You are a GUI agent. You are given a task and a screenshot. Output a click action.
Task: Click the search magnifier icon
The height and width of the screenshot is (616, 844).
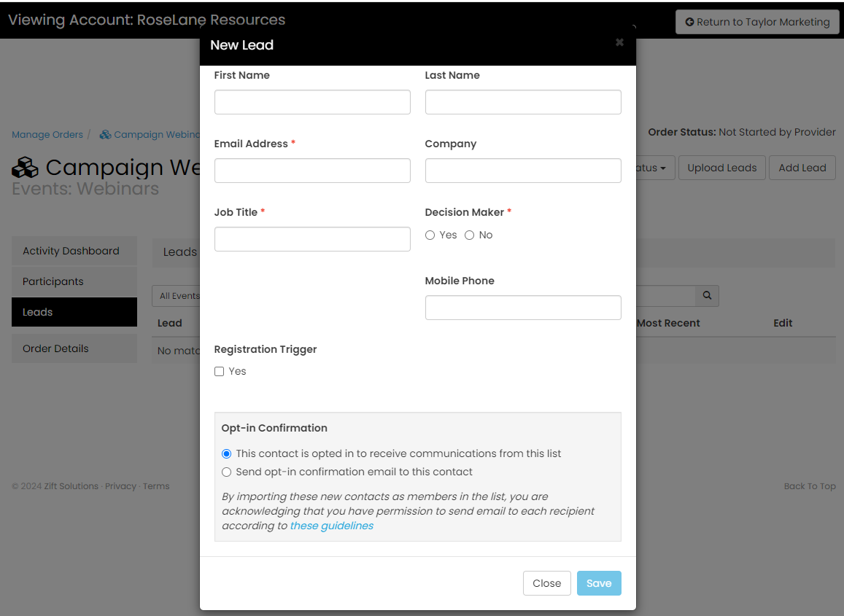[707, 295]
